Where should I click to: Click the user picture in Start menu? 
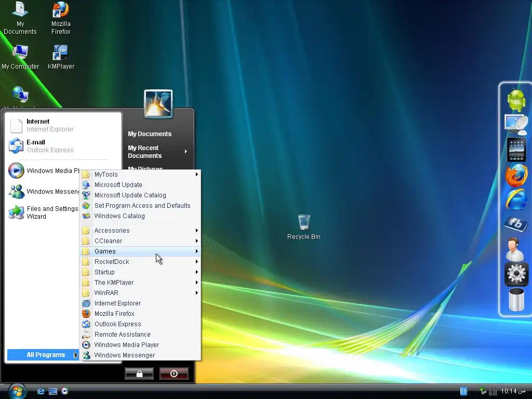point(158,104)
